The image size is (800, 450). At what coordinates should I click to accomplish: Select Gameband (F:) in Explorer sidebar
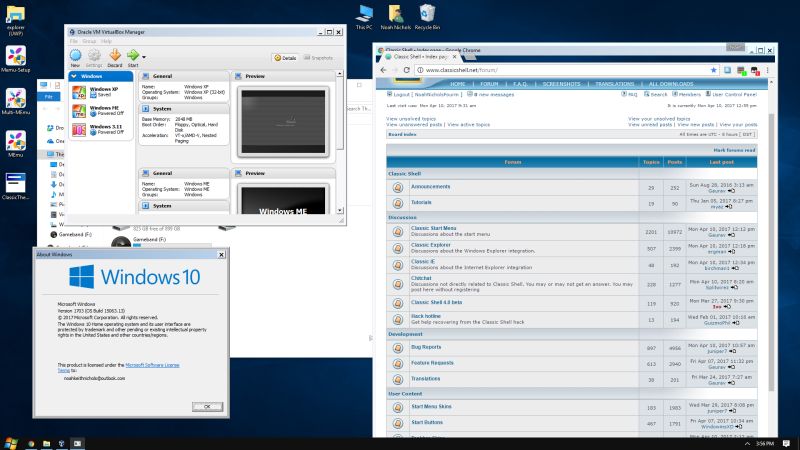71,234
